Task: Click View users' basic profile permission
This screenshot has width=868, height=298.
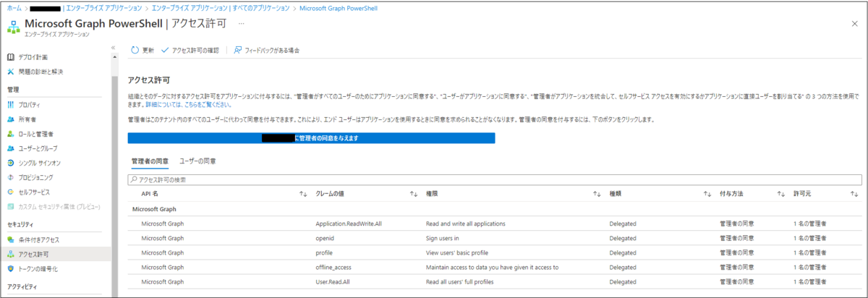Action: click(x=459, y=253)
